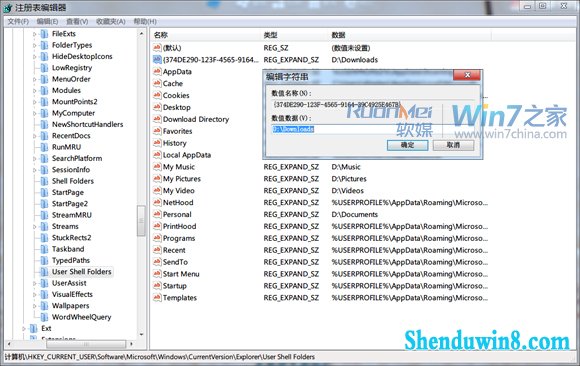Expand the Ext key arrow

click(x=24, y=329)
